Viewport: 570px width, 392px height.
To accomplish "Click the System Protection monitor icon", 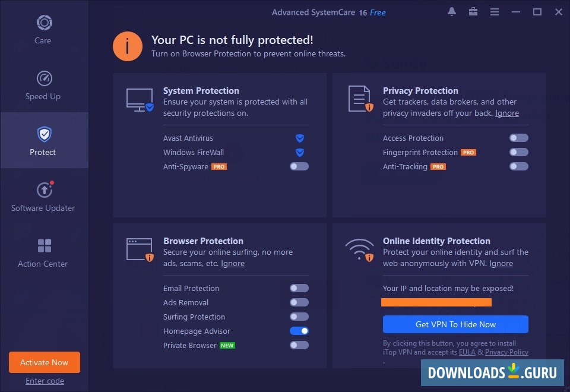I will [x=140, y=99].
